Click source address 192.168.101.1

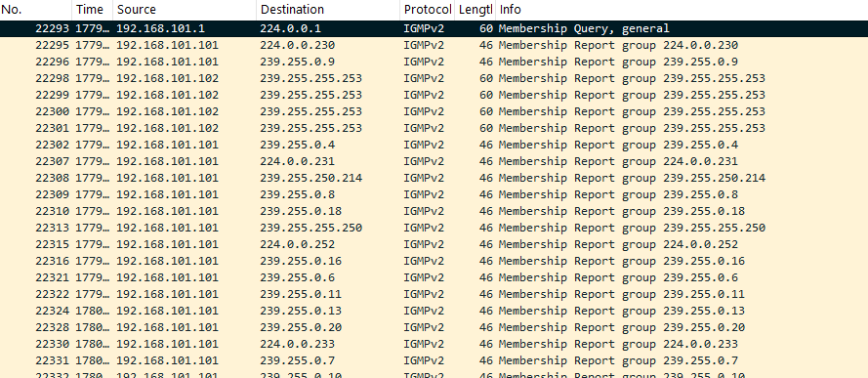coord(160,28)
